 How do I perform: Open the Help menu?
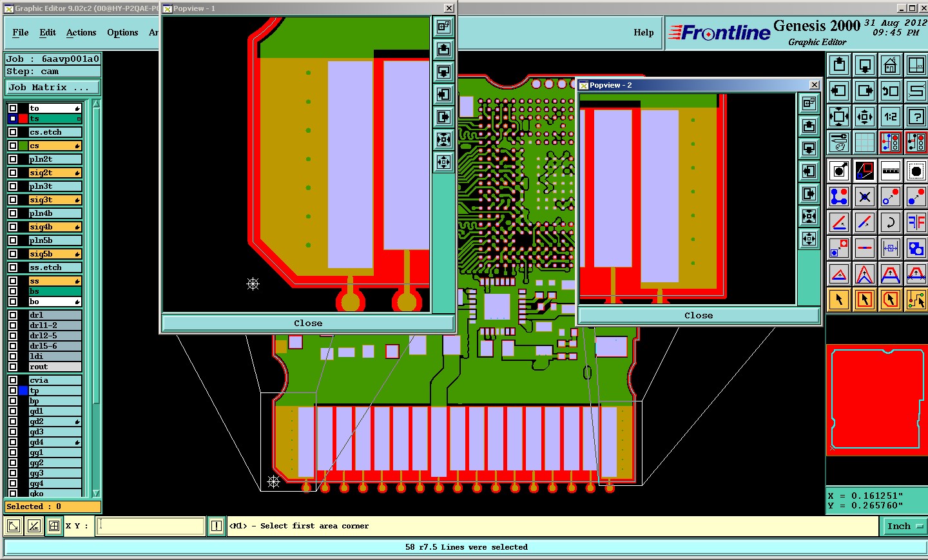643,32
